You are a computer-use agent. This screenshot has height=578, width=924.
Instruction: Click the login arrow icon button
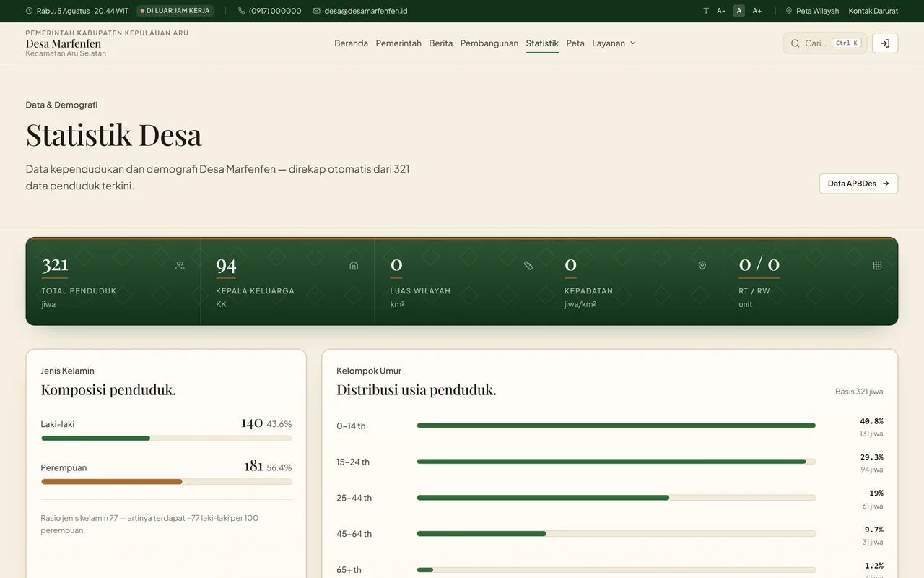[x=885, y=43]
